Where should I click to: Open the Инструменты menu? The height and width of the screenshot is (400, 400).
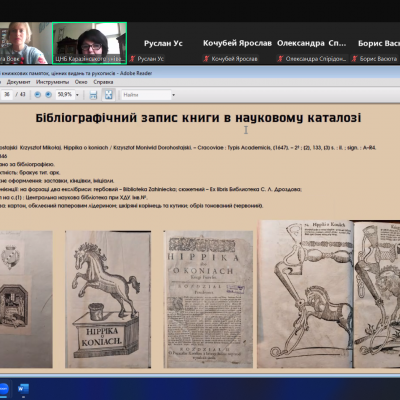pyautogui.click(x=52, y=82)
